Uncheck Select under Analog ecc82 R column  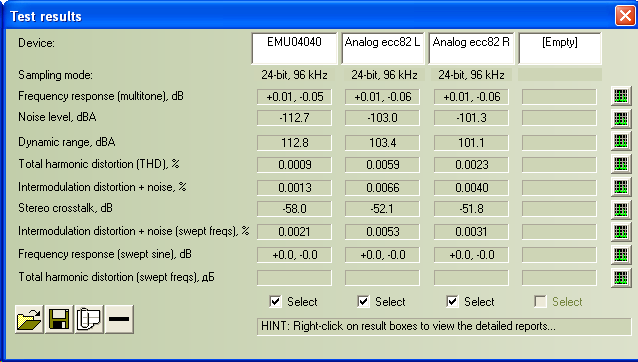click(x=452, y=301)
